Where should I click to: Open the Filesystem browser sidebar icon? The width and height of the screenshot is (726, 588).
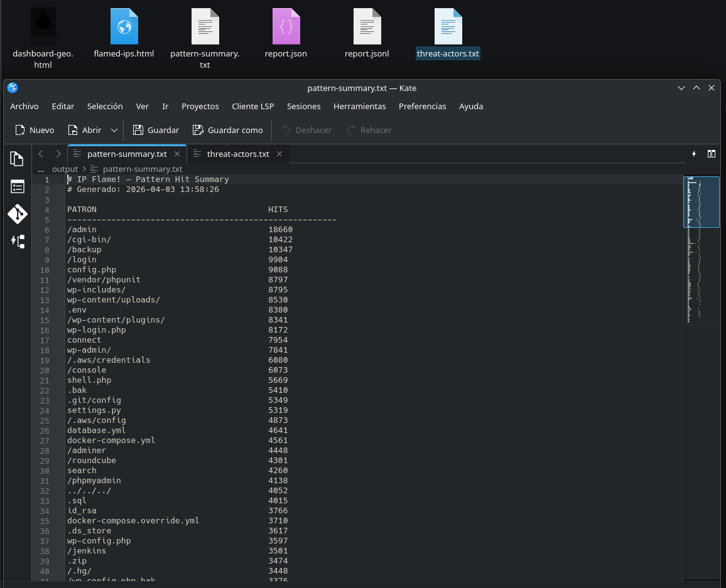click(17, 186)
